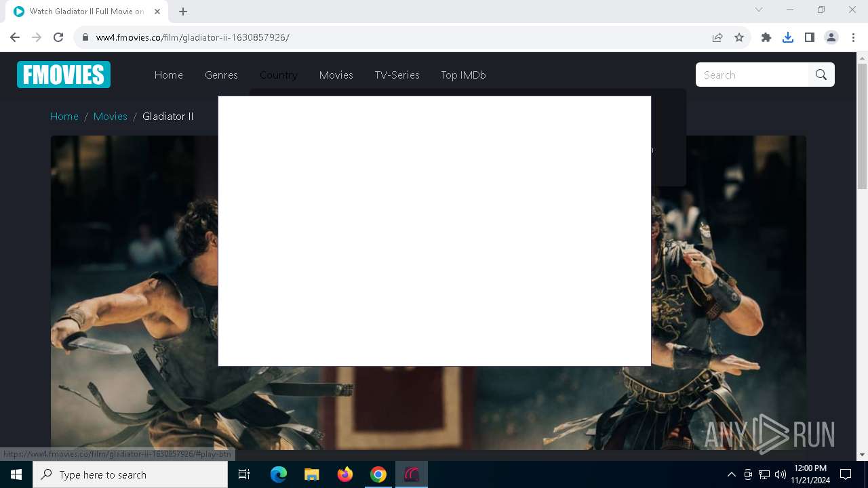Open the TV-Series menu item
This screenshot has height=488, width=868.
tap(397, 75)
